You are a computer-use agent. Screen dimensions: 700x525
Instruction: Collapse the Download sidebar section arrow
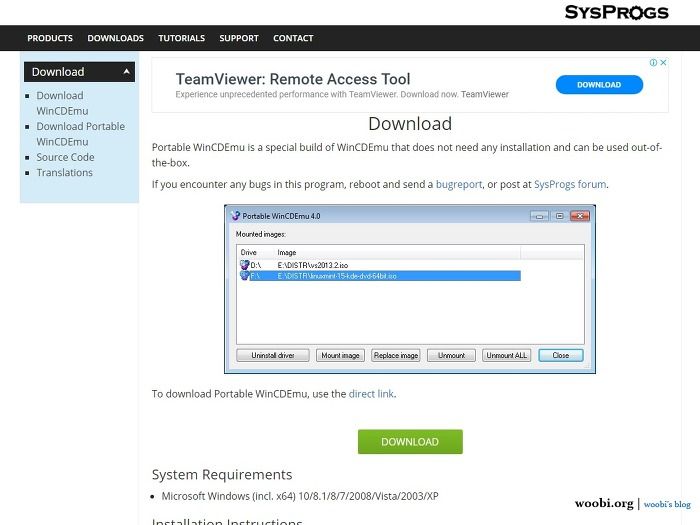coord(126,71)
